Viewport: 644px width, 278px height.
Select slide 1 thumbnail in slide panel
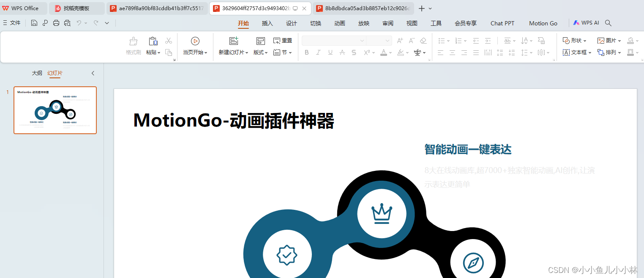tap(55, 110)
